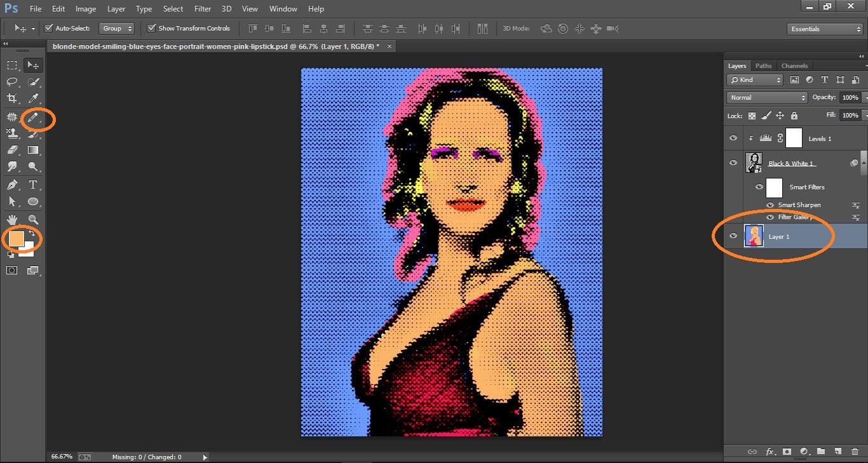Select the Gradient tool
Viewport: 868px width, 463px height.
coord(32,150)
